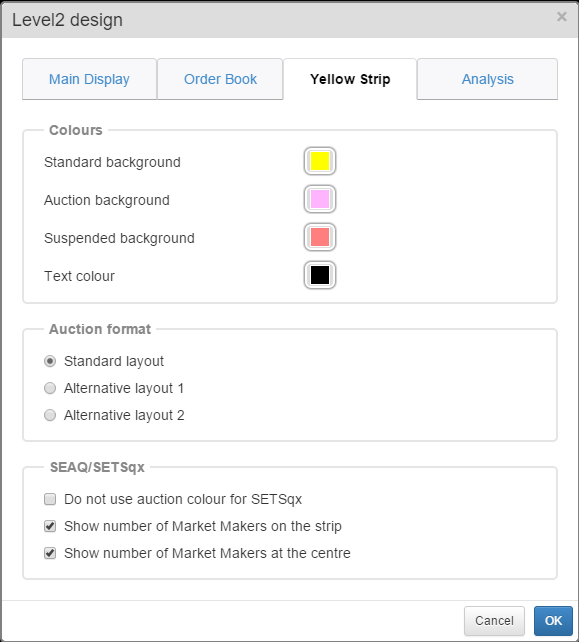Switch to the Main Display tab
The width and height of the screenshot is (579, 642).
89,79
